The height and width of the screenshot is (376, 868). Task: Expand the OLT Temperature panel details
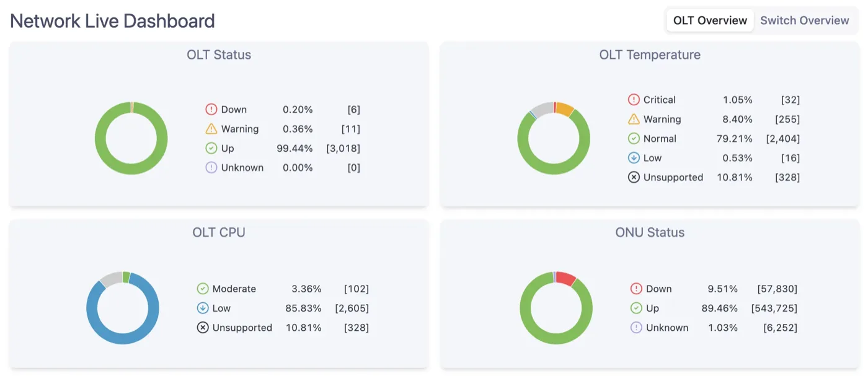click(650, 55)
